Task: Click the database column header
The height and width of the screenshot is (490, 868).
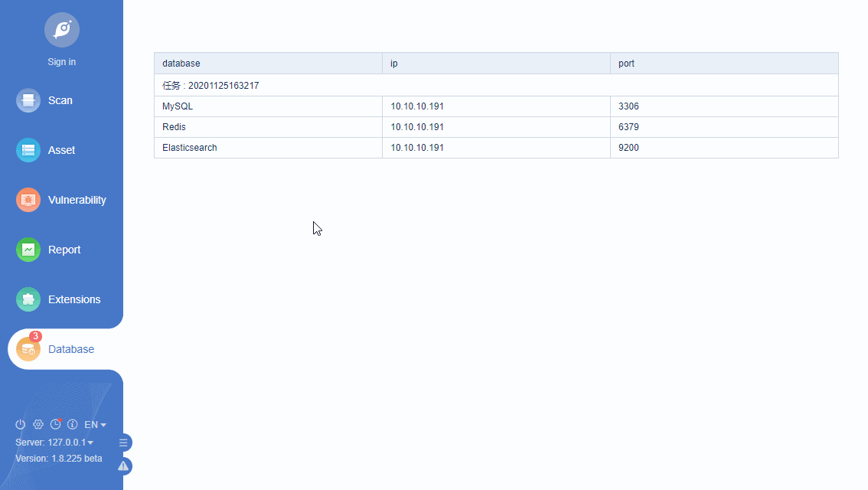Action: pyautogui.click(x=269, y=64)
